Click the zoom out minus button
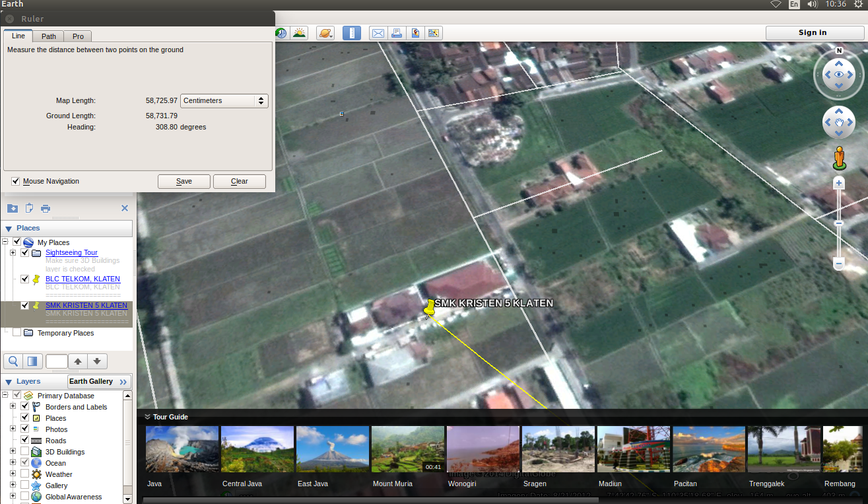Image resolution: width=868 pixels, height=504 pixels. pos(839,264)
